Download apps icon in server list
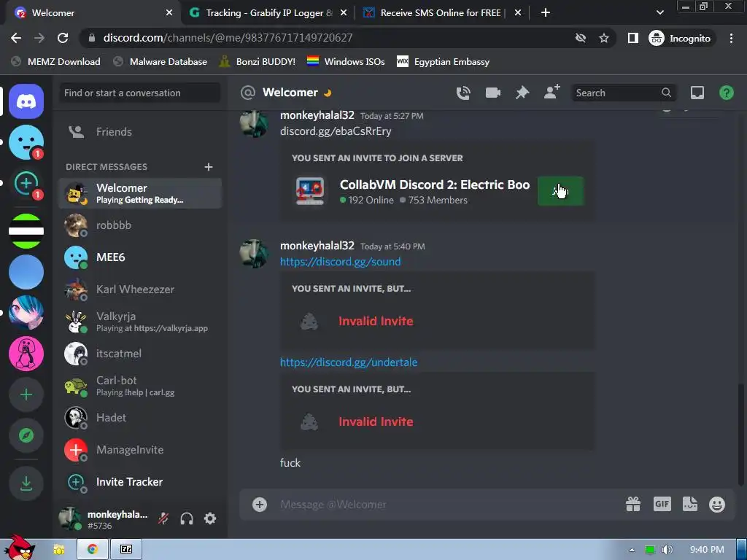747x560 pixels. (26, 483)
